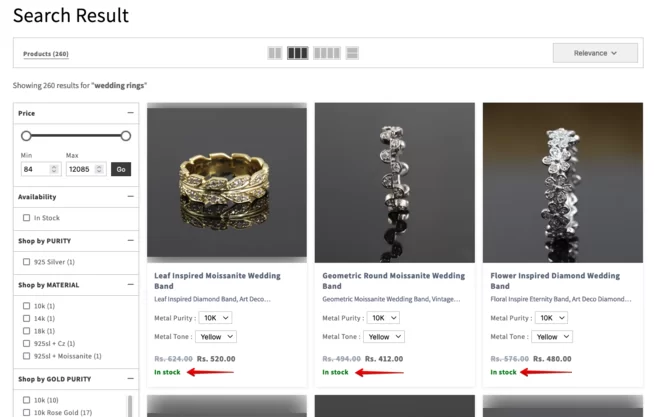Check the In Stock availability filter
This screenshot has height=417, width=654.
[27, 218]
